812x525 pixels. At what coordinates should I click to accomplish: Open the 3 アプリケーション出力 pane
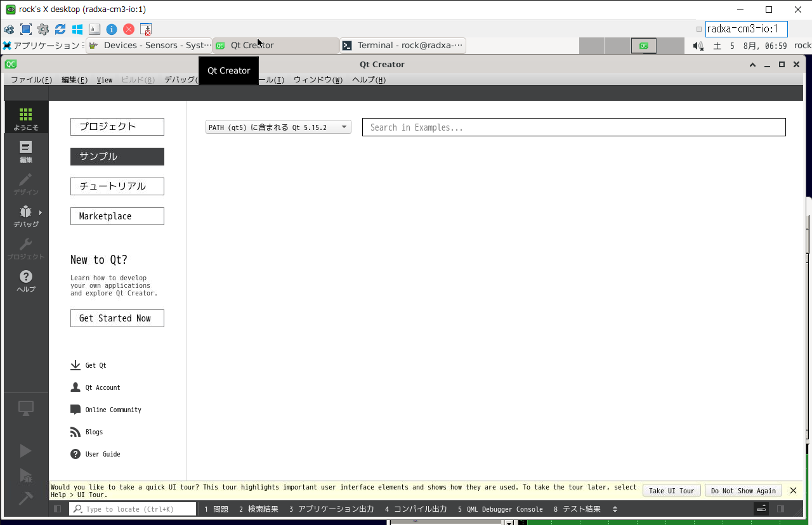(x=331, y=509)
